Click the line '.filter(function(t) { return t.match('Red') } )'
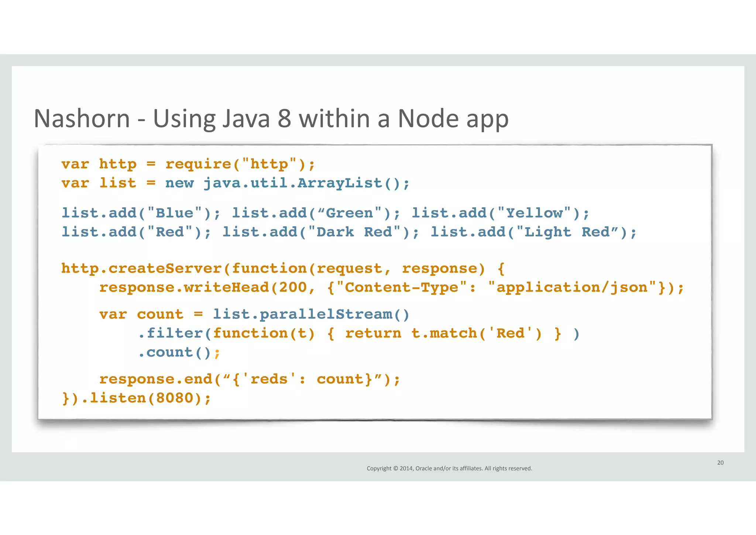This screenshot has width=756, height=535. coord(359,334)
